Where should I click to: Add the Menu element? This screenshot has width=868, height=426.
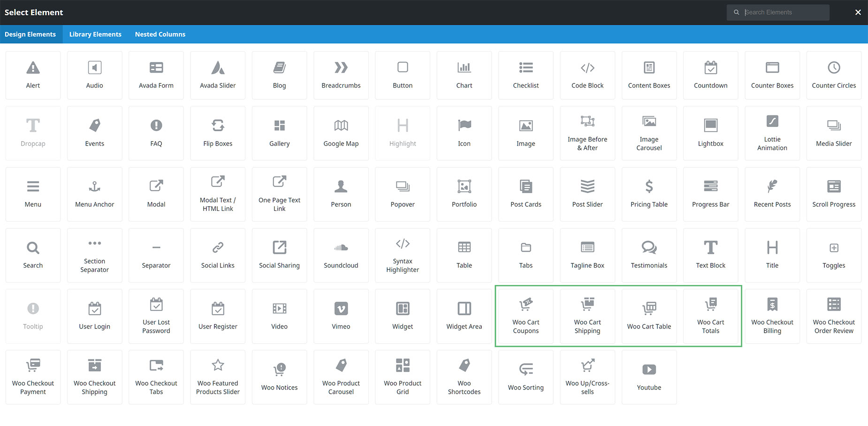pos(33,194)
